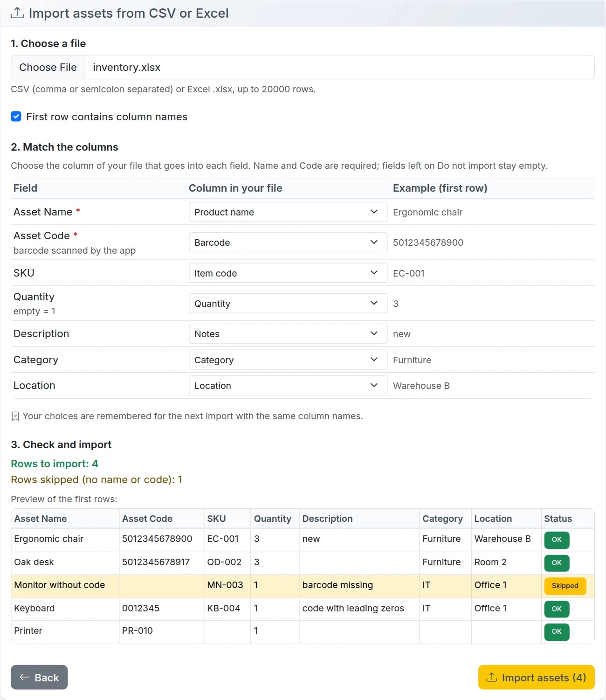The image size is (606, 700).
Task: Open the Quantity field column dropdown
Action: pyautogui.click(x=288, y=303)
